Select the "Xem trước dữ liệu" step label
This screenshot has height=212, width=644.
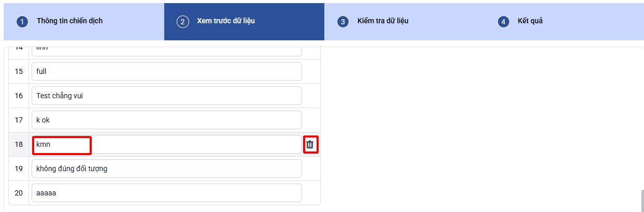(x=225, y=21)
